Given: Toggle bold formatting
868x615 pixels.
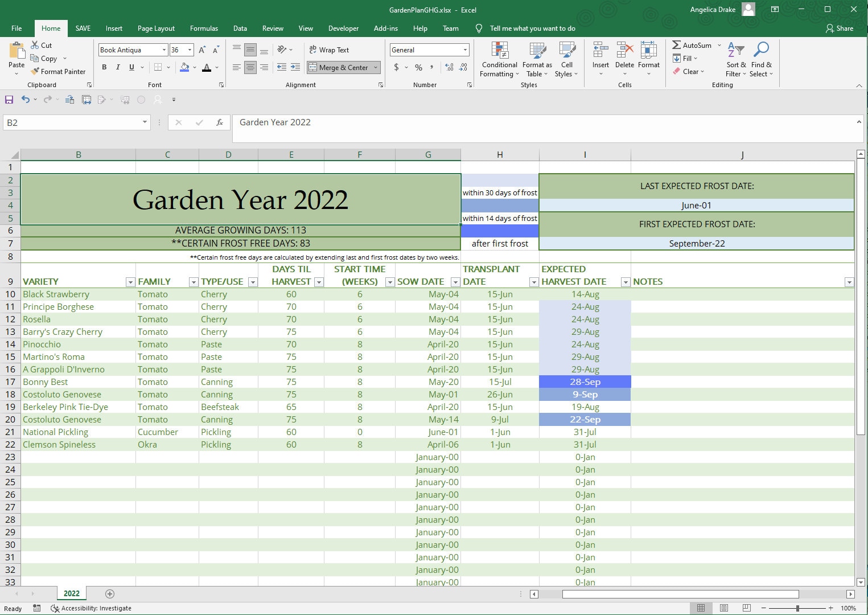Looking at the screenshot, I should [x=104, y=67].
